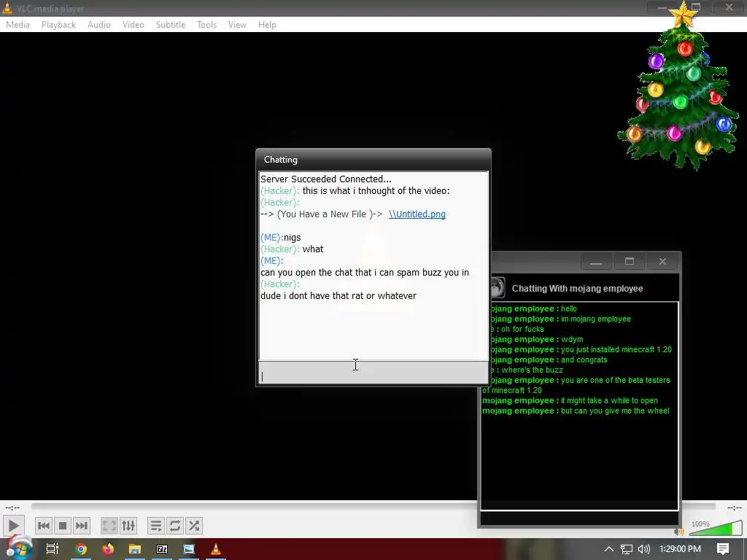Click the 1:29:00 PM clock

(x=681, y=549)
